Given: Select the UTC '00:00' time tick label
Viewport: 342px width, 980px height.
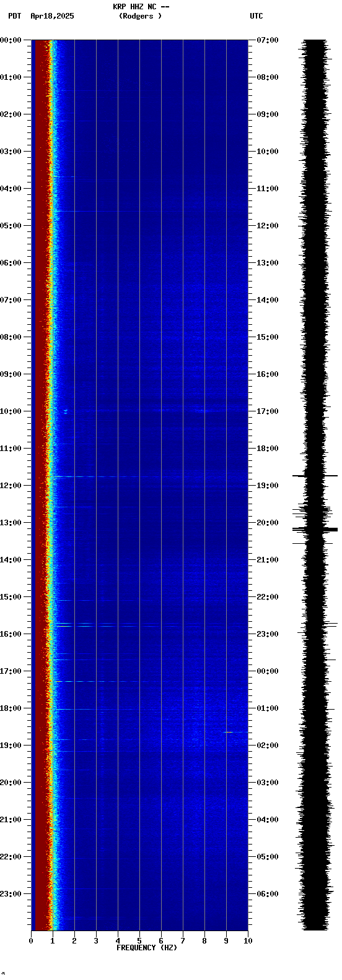Looking at the screenshot, I should pyautogui.click(x=268, y=671).
